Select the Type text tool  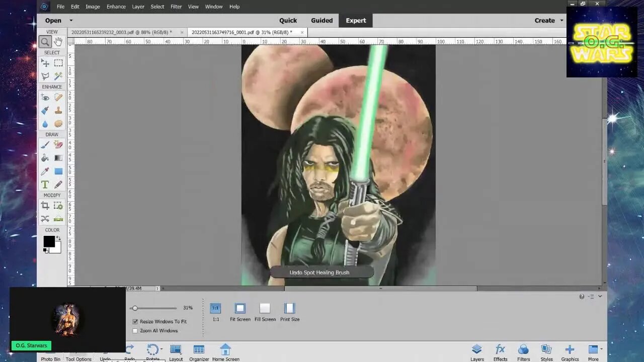pyautogui.click(x=45, y=185)
